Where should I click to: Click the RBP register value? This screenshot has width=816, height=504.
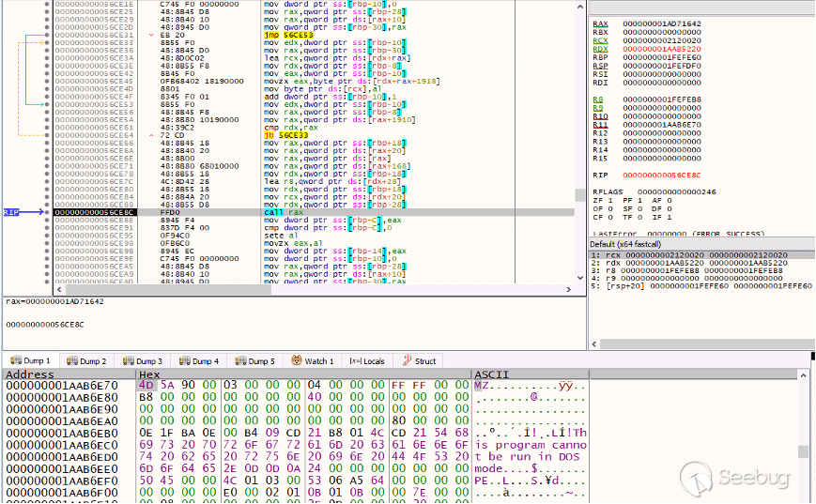tap(661, 57)
